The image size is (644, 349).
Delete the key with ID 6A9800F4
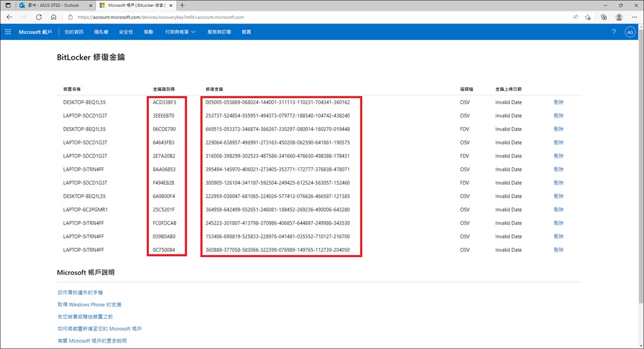559,196
